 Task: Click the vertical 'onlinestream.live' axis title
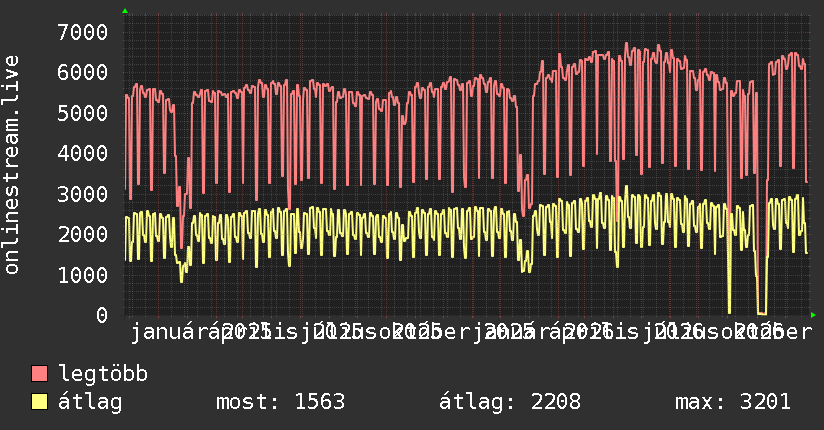pyautogui.click(x=12, y=165)
